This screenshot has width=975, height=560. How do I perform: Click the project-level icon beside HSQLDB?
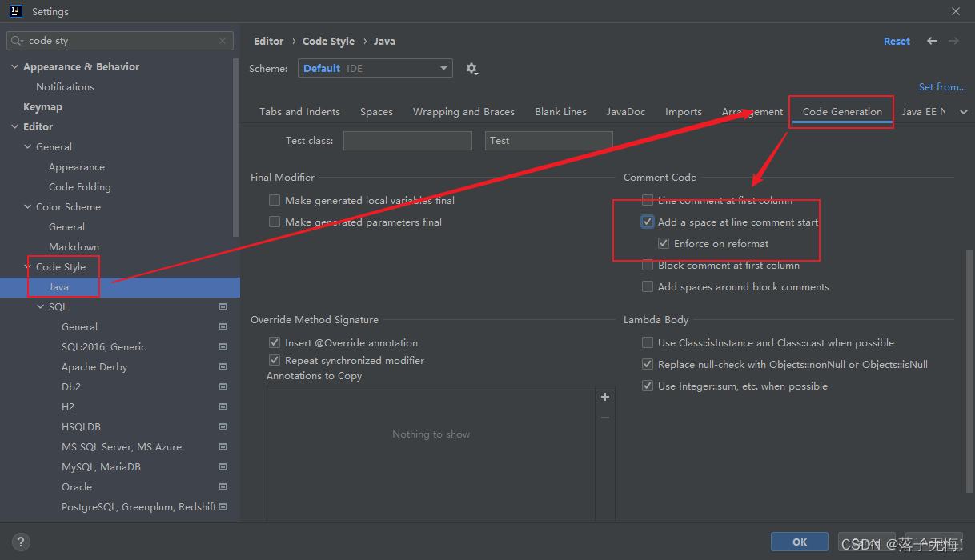tap(223, 426)
